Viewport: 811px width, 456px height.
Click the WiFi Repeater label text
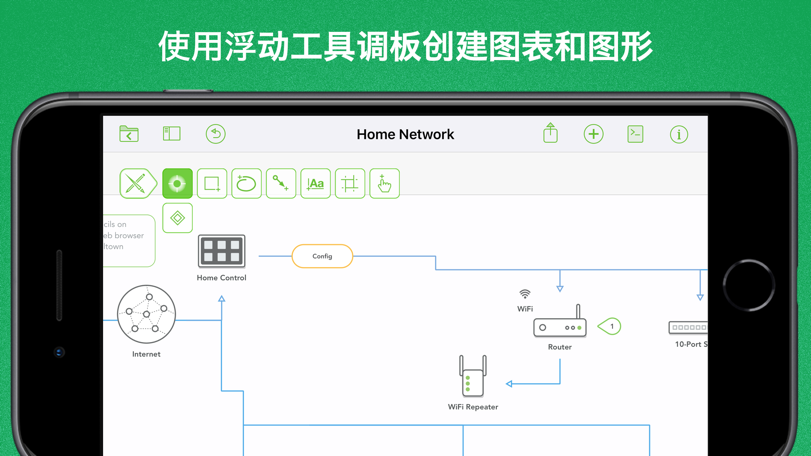tap(473, 407)
